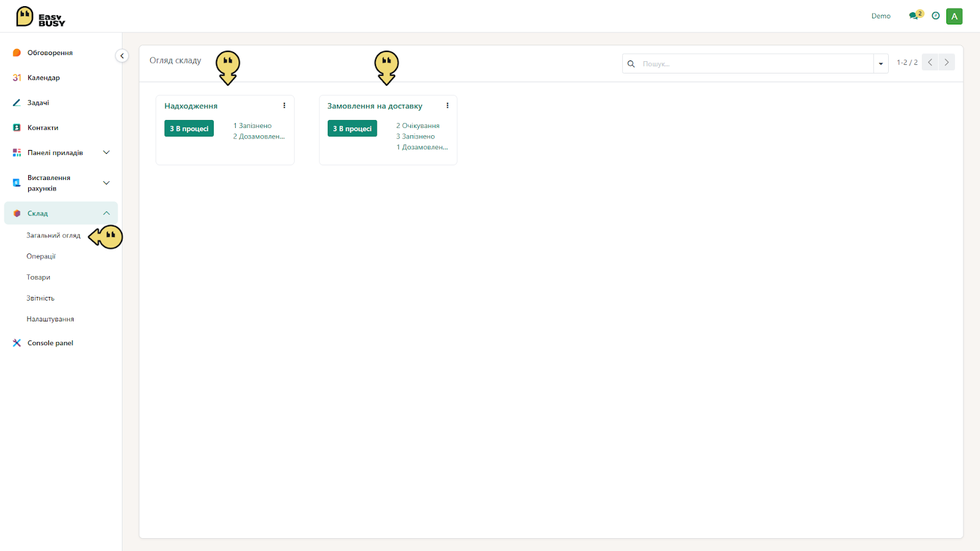980x551 pixels.
Task: Open the Календар sidebar item
Action: [x=43, y=78]
